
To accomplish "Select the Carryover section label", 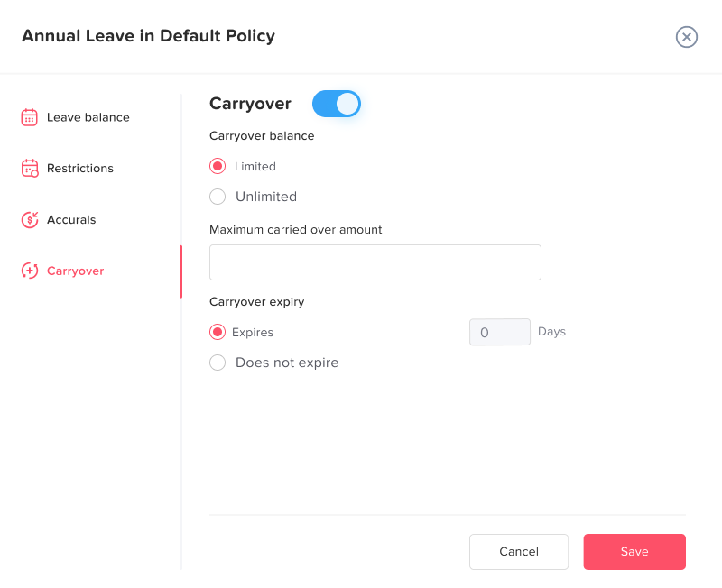I will (x=75, y=271).
